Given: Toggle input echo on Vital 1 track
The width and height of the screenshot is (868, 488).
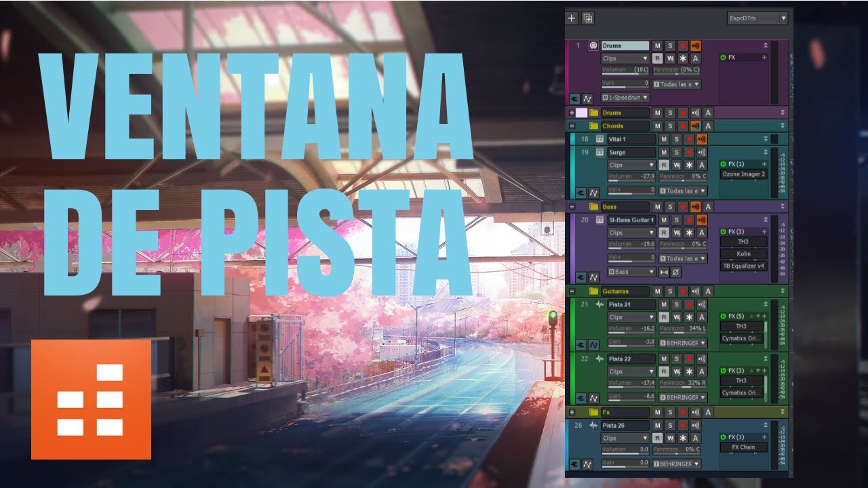Looking at the screenshot, I should pyautogui.click(x=702, y=139).
